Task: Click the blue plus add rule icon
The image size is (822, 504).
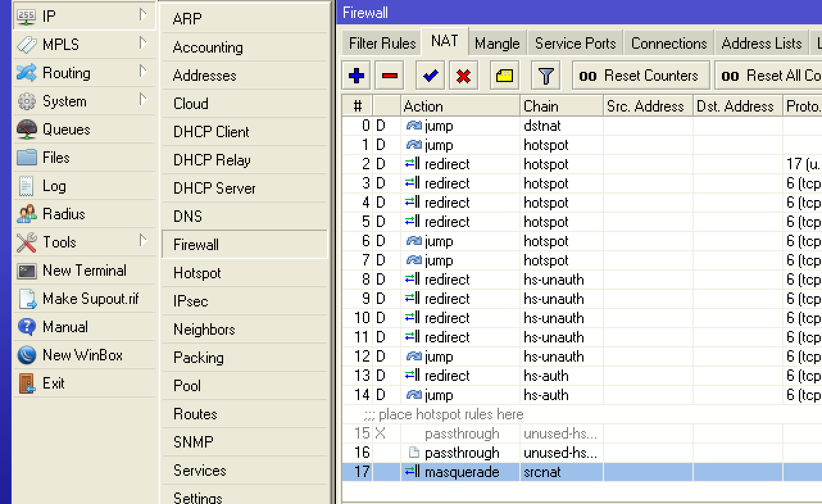Action: click(356, 76)
